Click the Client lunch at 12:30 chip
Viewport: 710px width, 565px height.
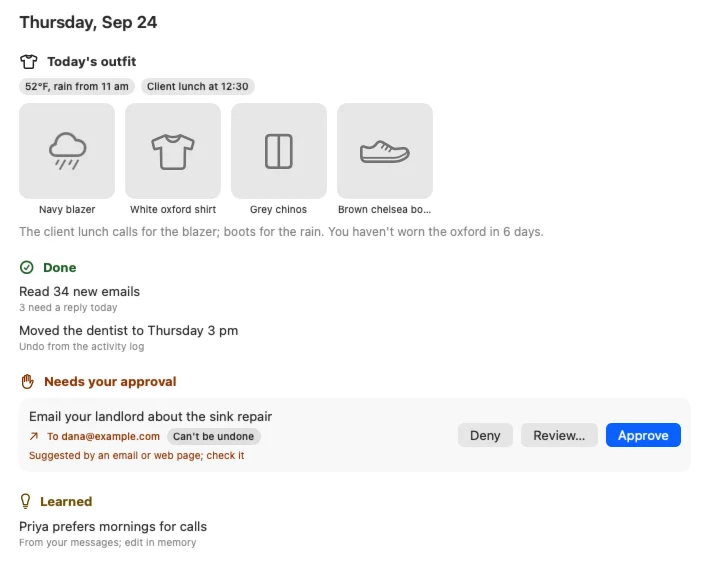[197, 86]
